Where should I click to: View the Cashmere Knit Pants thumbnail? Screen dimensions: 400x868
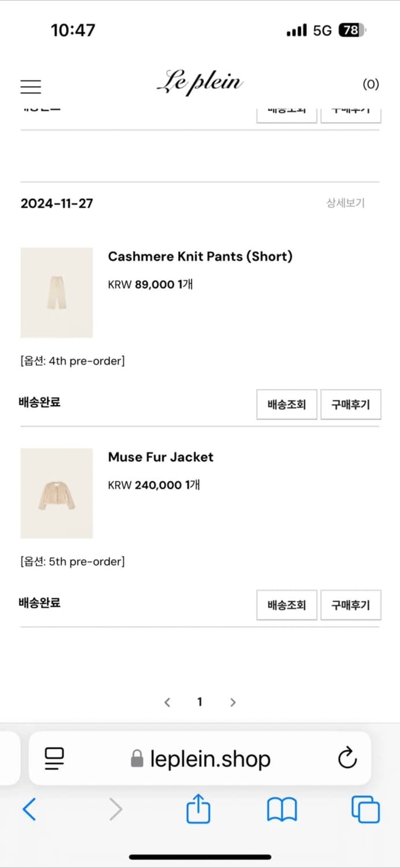pos(56,292)
